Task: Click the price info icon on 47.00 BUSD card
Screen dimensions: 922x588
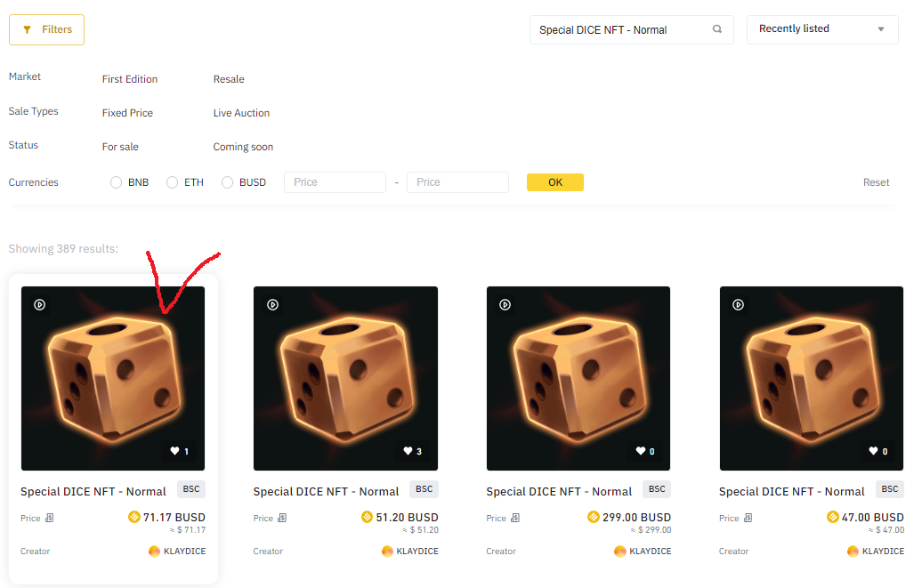Action: (748, 518)
